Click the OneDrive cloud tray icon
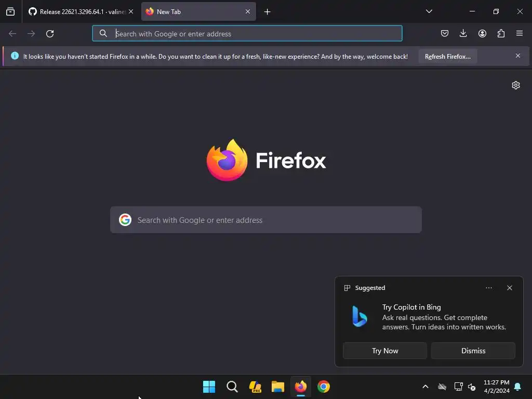The height and width of the screenshot is (399, 532). pyautogui.click(x=442, y=387)
